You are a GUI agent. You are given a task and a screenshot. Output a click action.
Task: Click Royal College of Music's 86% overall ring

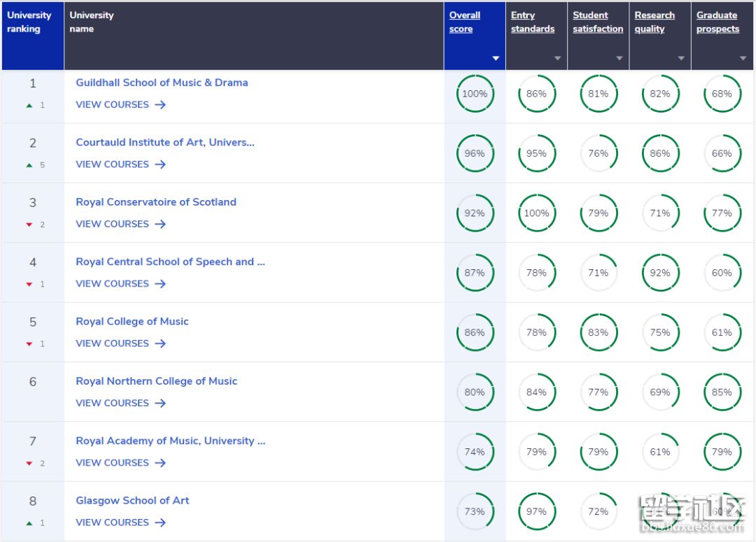point(475,332)
